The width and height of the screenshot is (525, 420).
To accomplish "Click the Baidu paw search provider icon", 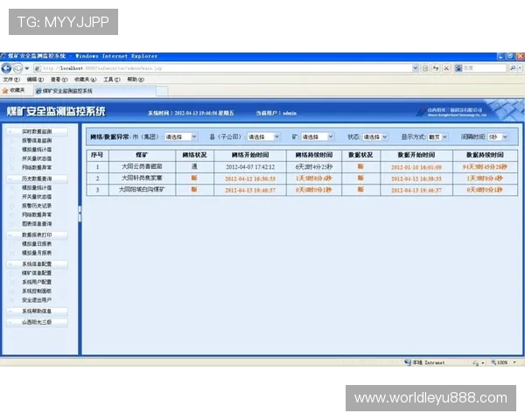I will click(x=458, y=68).
